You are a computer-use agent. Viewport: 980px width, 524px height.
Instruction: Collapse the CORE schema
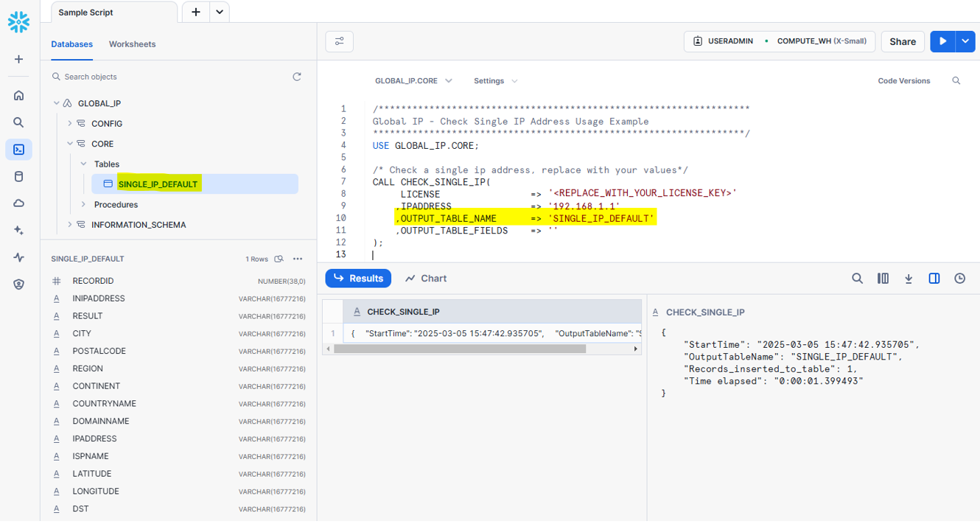click(70, 144)
